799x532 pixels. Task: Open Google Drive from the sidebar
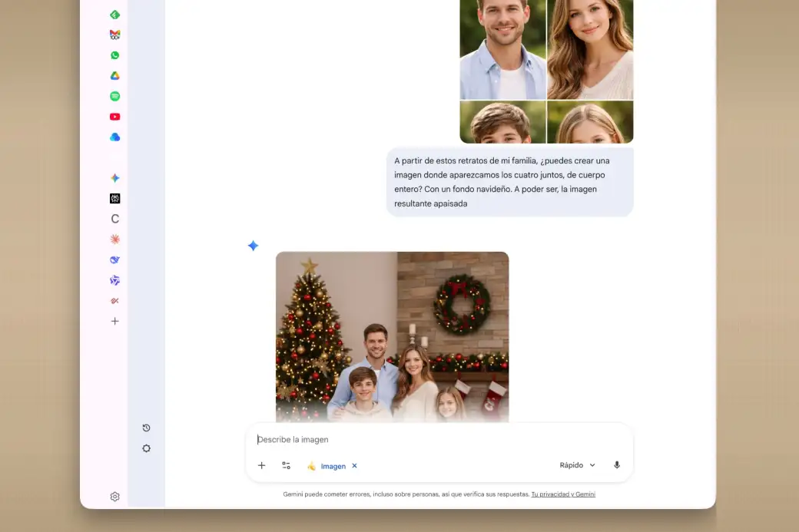[114, 75]
